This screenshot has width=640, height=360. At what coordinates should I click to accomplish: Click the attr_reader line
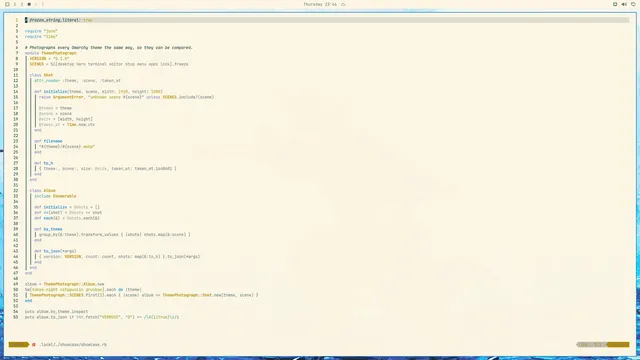click(77, 81)
